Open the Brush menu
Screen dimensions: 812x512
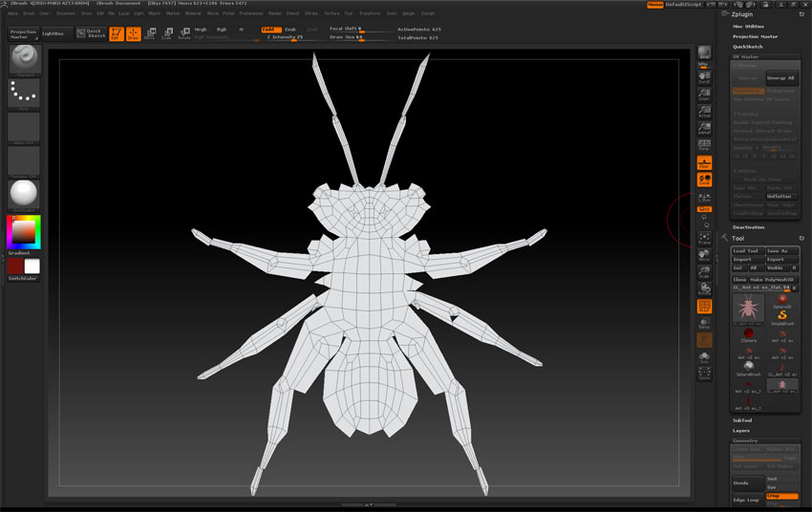point(29,13)
